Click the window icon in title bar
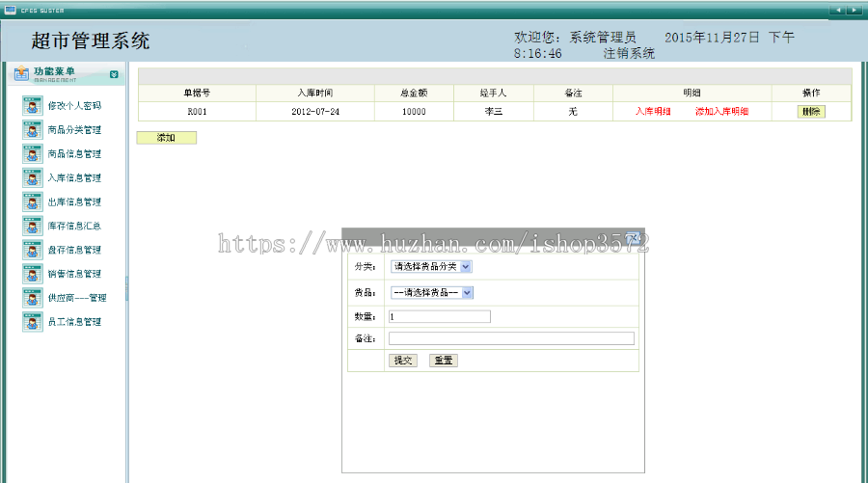The height and width of the screenshot is (483, 868). point(10,10)
